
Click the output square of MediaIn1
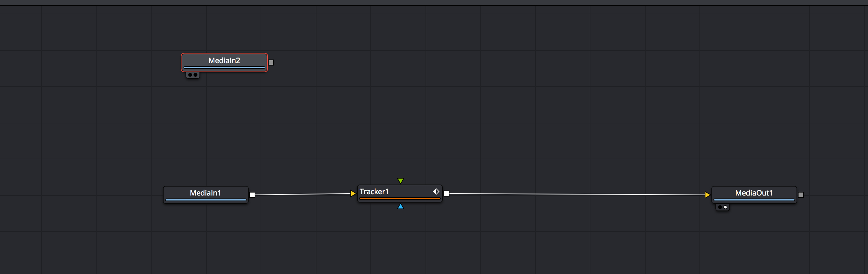click(x=252, y=195)
